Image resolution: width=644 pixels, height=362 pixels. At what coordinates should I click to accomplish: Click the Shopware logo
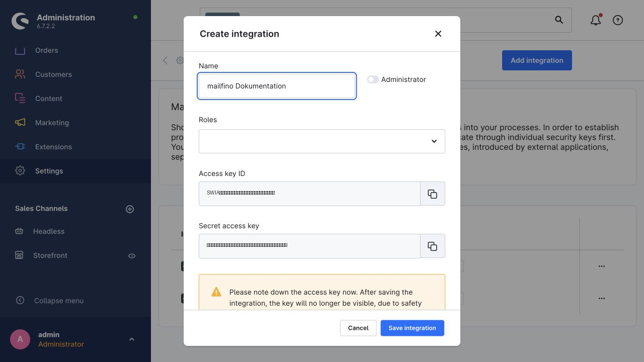tap(20, 21)
